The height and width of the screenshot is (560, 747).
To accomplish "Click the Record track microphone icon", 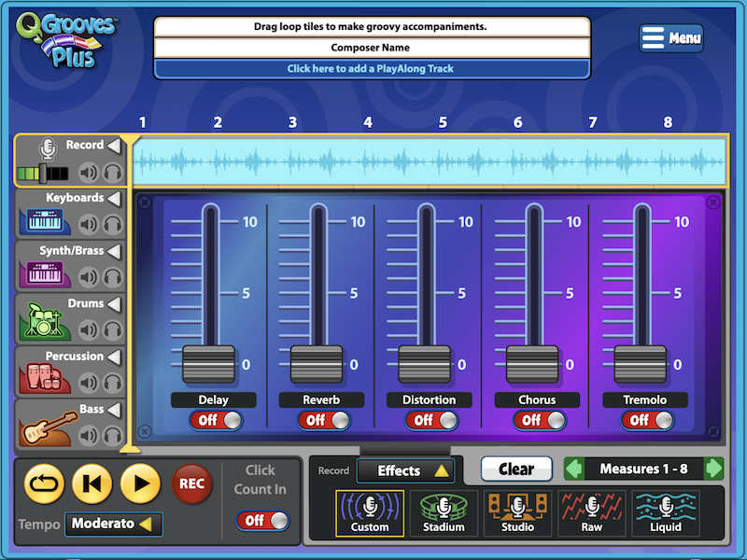I will click(48, 149).
